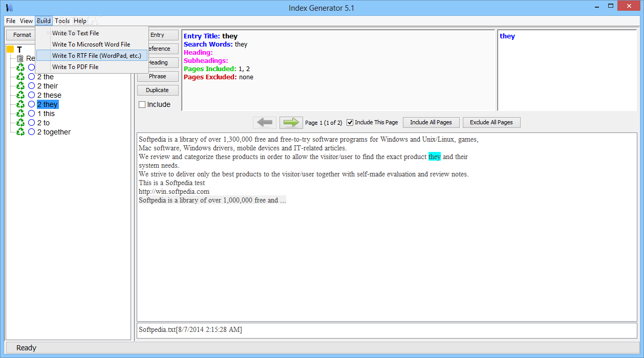Go to previous page with the gray left arrow
The width and height of the screenshot is (644, 358).
[265, 122]
